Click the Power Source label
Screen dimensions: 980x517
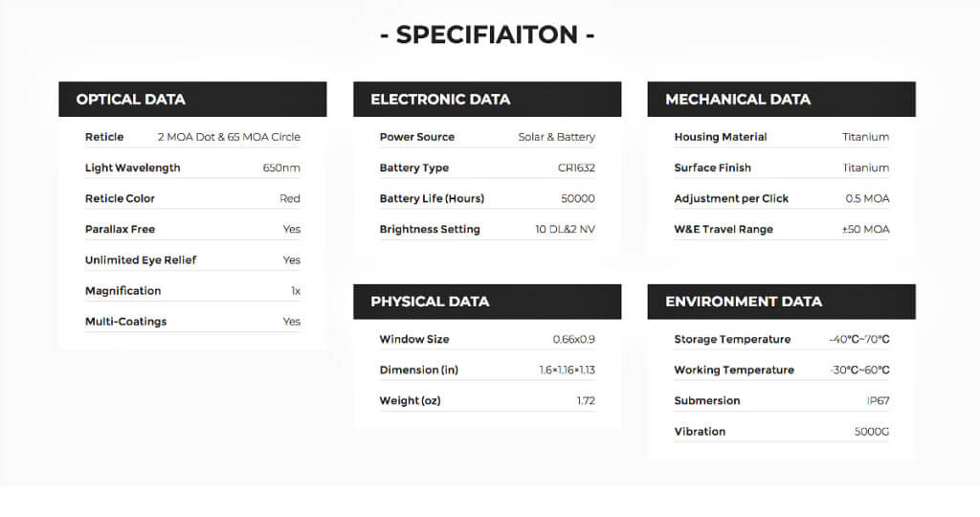click(417, 137)
